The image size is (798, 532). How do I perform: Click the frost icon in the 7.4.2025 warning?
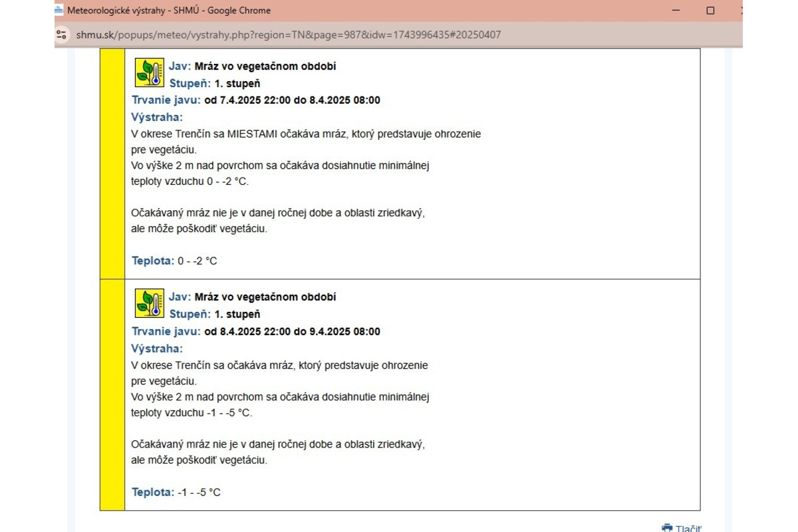[150, 72]
